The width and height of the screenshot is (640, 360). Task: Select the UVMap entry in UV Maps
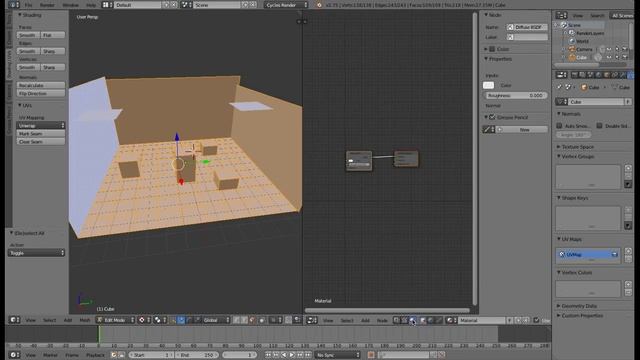587,254
